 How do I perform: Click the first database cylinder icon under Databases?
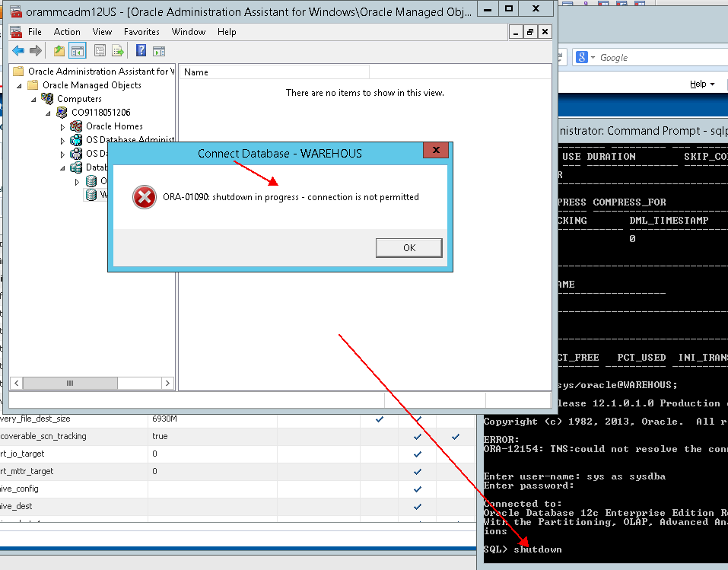point(91,181)
